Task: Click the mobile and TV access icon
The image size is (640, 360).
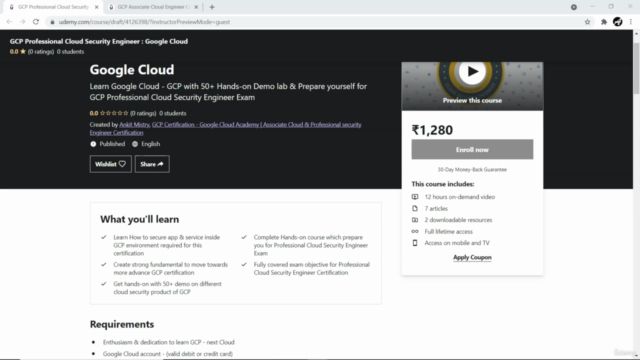Action: 415,243
